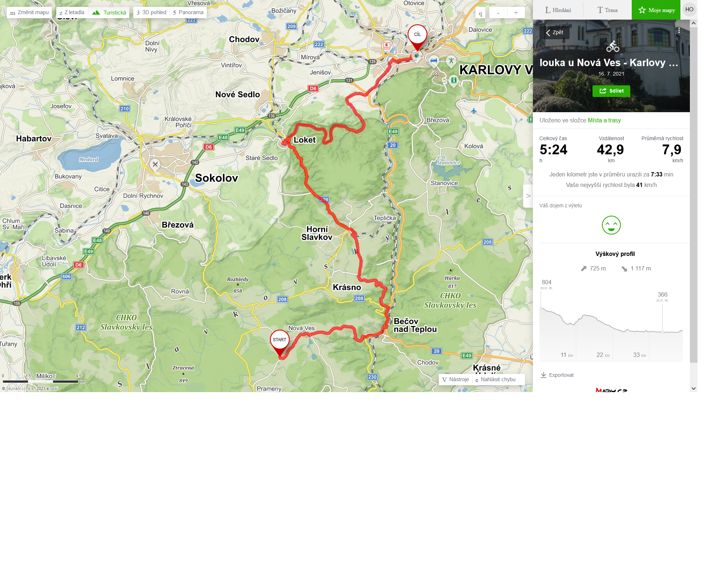The width and height of the screenshot is (728, 562).
Task: Click the accommodation bed icon on map
Action: click(433, 61)
